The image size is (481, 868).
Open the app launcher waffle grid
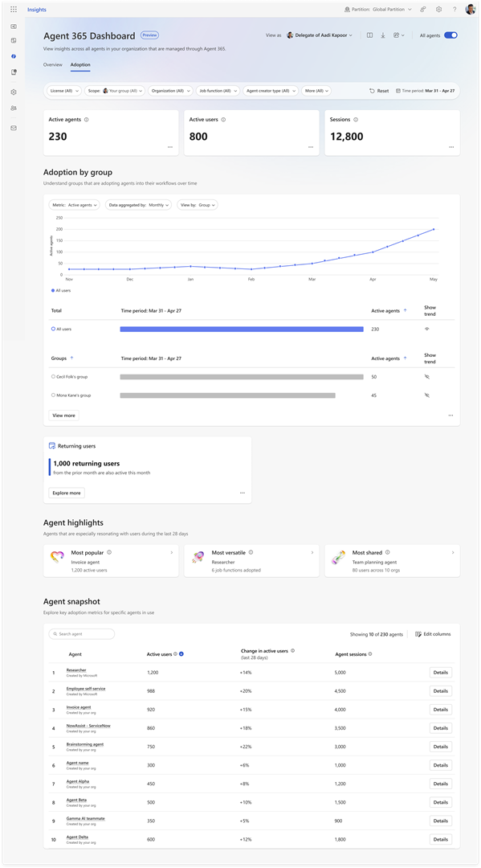tap(14, 10)
